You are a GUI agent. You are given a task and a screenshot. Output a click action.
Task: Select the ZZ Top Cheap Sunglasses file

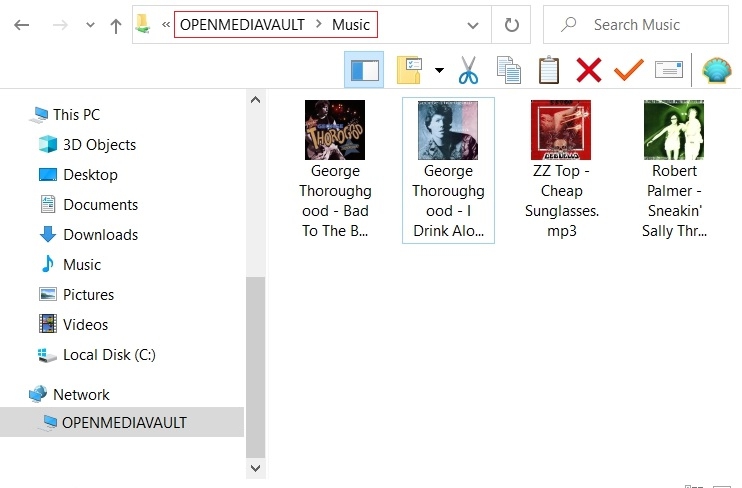click(x=561, y=170)
